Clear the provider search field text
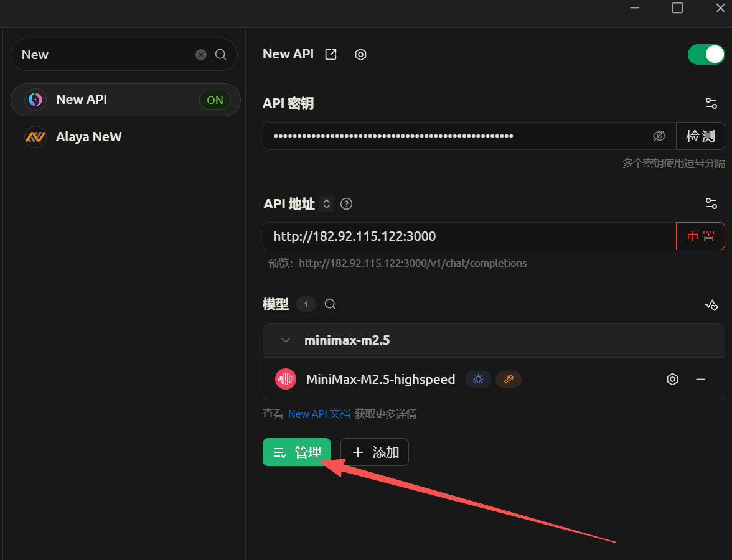The height and width of the screenshot is (560, 732). point(200,55)
